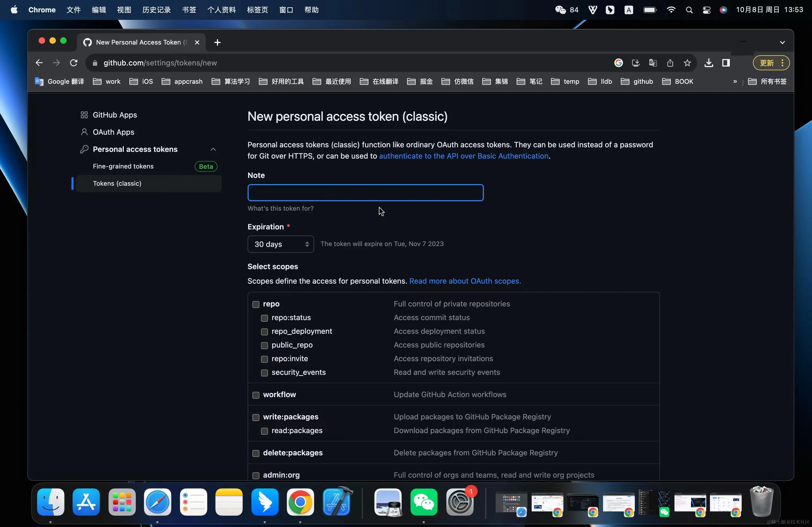Viewport: 812px width, 527px height.
Task: Select Fine-grained tokens in the sidebar
Action: point(123,166)
